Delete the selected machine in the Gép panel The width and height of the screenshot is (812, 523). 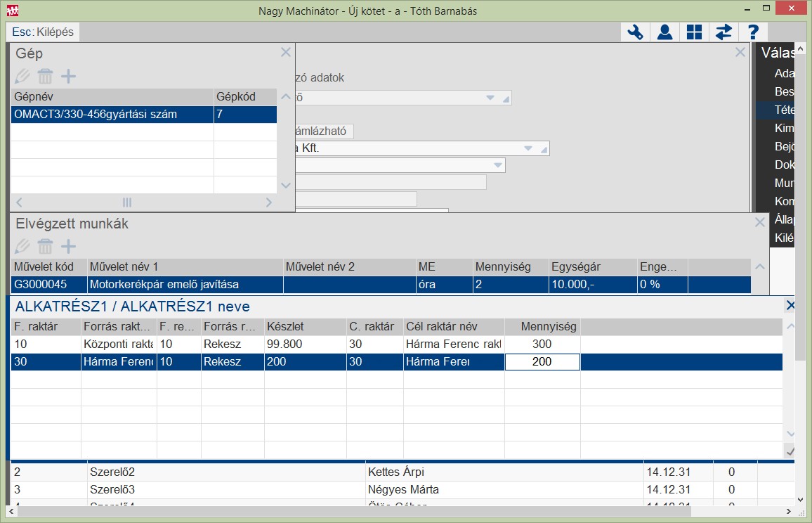click(45, 76)
